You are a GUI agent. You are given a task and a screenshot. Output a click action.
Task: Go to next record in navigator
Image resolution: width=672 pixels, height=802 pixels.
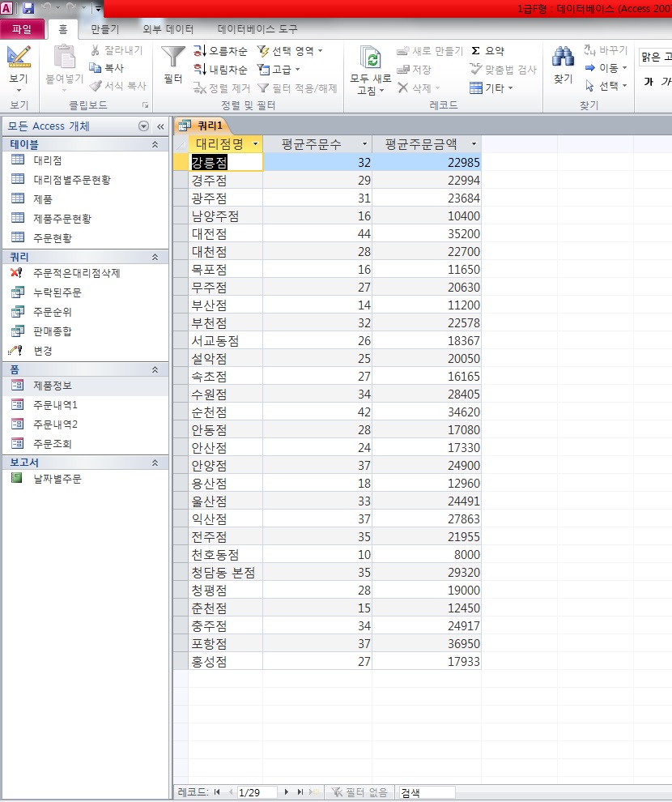[287, 791]
